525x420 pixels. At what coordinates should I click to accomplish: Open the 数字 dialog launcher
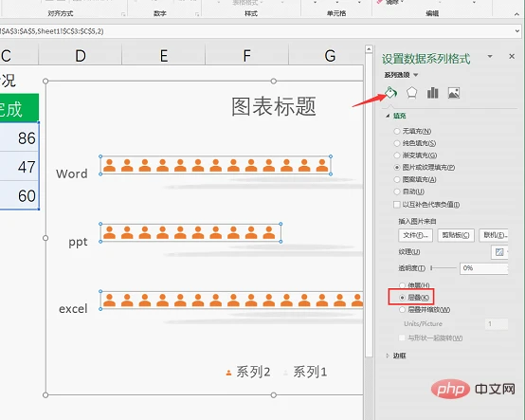pyautogui.click(x=197, y=14)
